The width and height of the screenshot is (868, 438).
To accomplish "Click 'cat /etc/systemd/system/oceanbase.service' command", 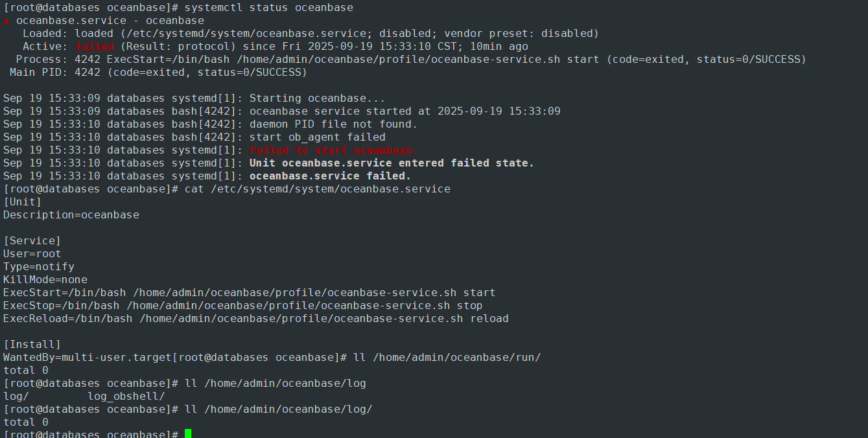I will 318,189.
